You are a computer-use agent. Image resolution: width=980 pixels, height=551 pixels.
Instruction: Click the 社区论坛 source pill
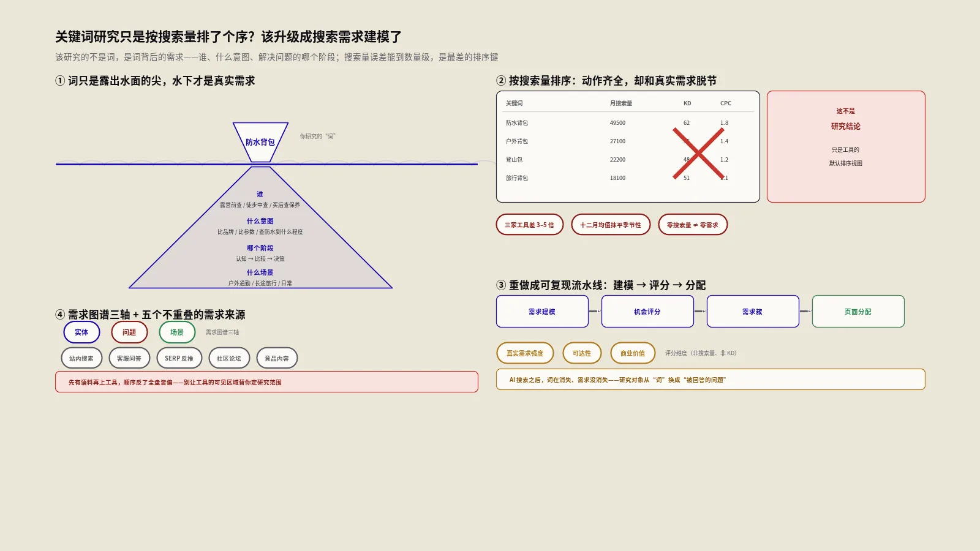click(x=229, y=358)
